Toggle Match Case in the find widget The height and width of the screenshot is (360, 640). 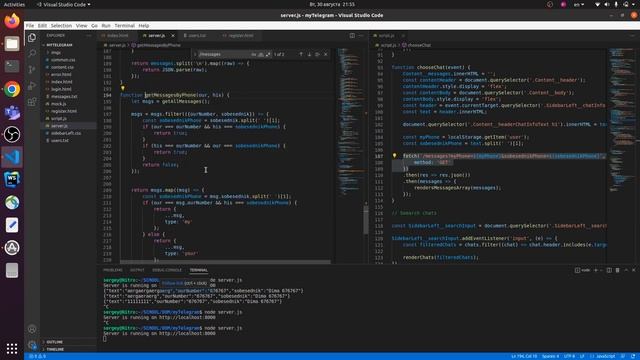253,54
